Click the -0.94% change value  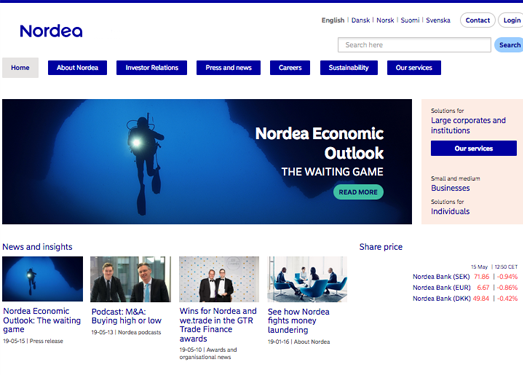point(507,277)
